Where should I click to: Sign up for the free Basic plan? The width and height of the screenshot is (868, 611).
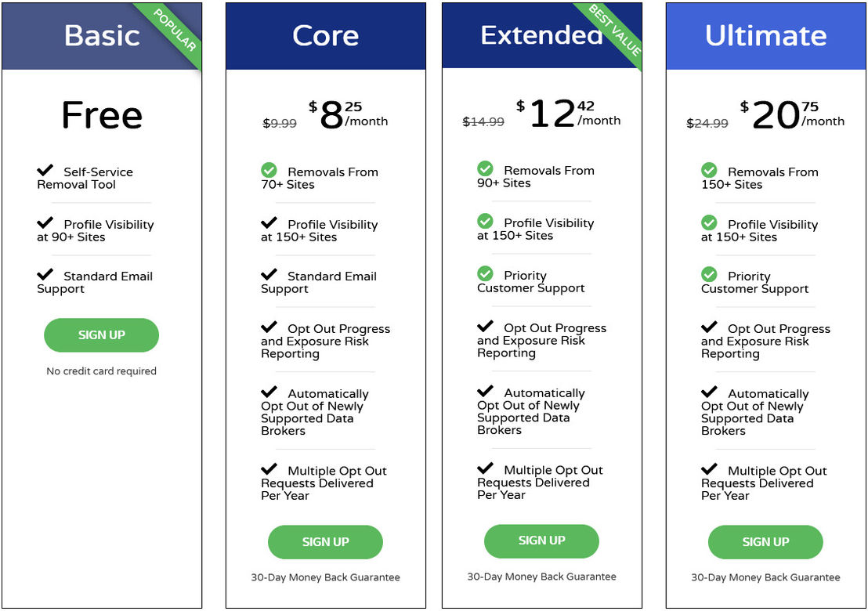pos(101,334)
